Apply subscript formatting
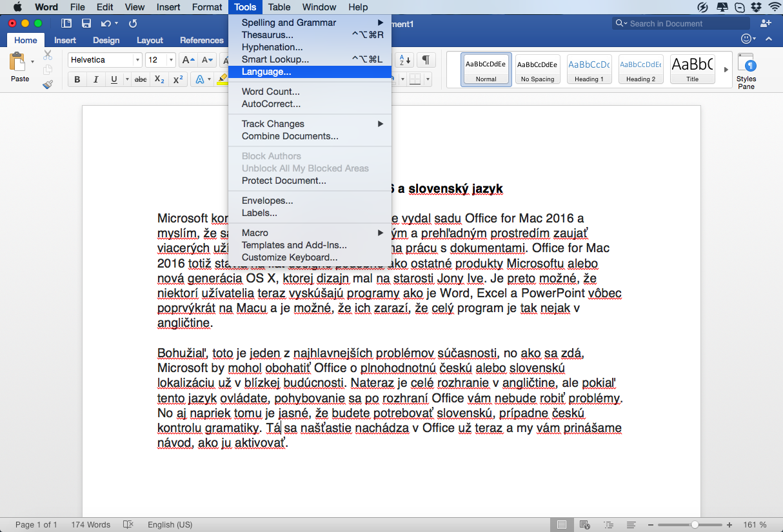The height and width of the screenshot is (532, 783). [159, 79]
